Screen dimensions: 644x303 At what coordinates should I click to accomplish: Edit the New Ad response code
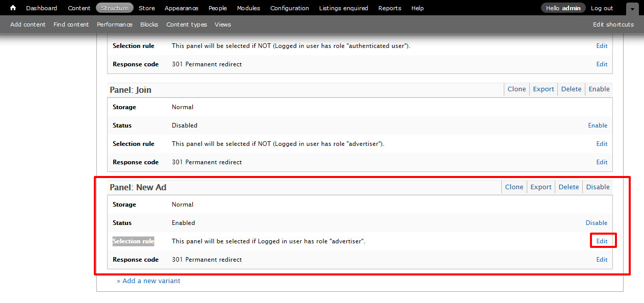(x=602, y=260)
